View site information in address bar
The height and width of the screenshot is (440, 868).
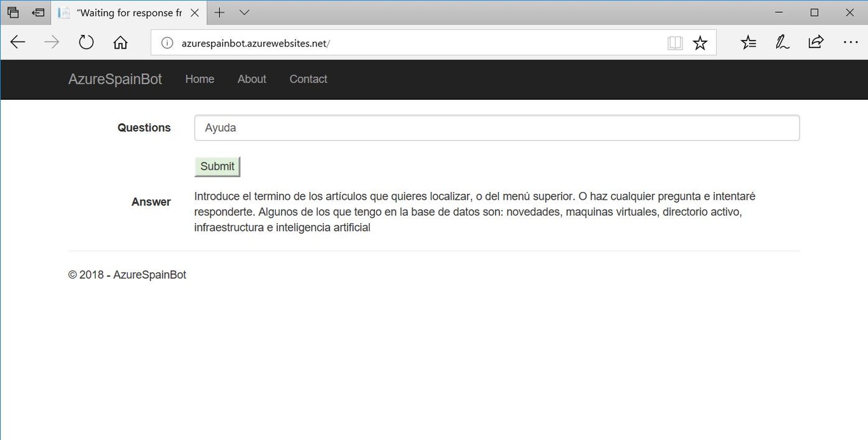(166, 43)
